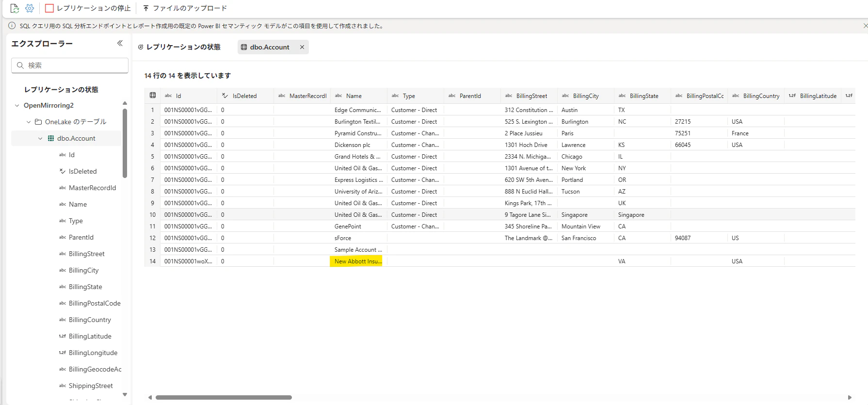Click the horizontal scrollbar thumb of table
The image size is (868, 405).
(x=224, y=397)
